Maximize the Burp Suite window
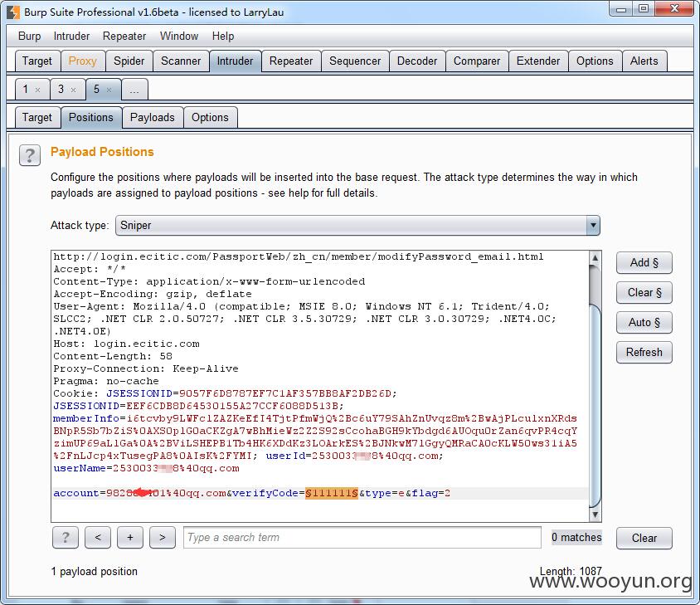This screenshot has width=700, height=605. point(644,8)
